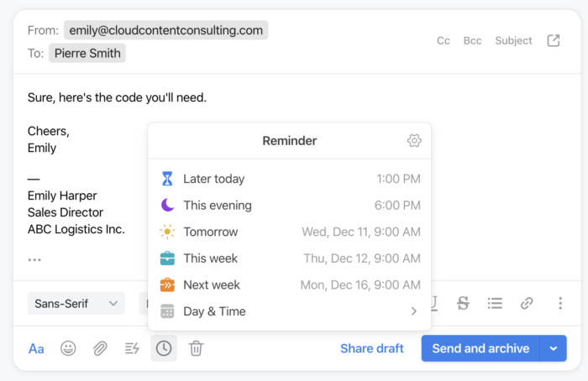Show trimmed content with the ellipsis
The height and width of the screenshot is (381, 588).
click(x=34, y=259)
